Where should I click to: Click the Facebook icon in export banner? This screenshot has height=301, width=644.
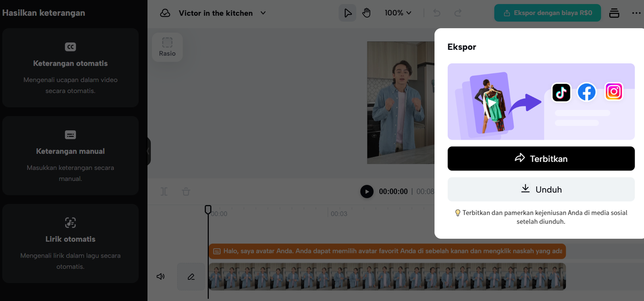(x=587, y=92)
